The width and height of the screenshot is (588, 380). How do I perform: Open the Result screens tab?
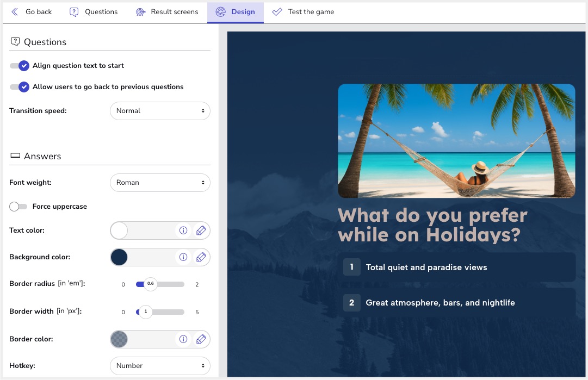167,12
